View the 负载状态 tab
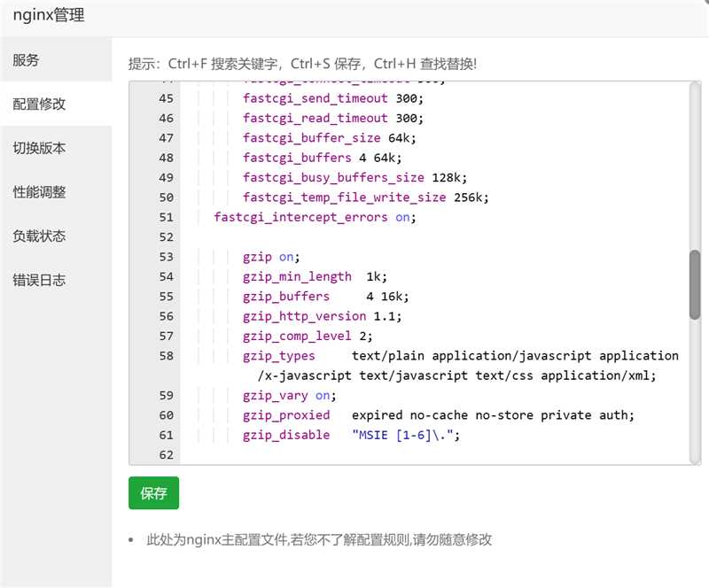 click(56, 236)
